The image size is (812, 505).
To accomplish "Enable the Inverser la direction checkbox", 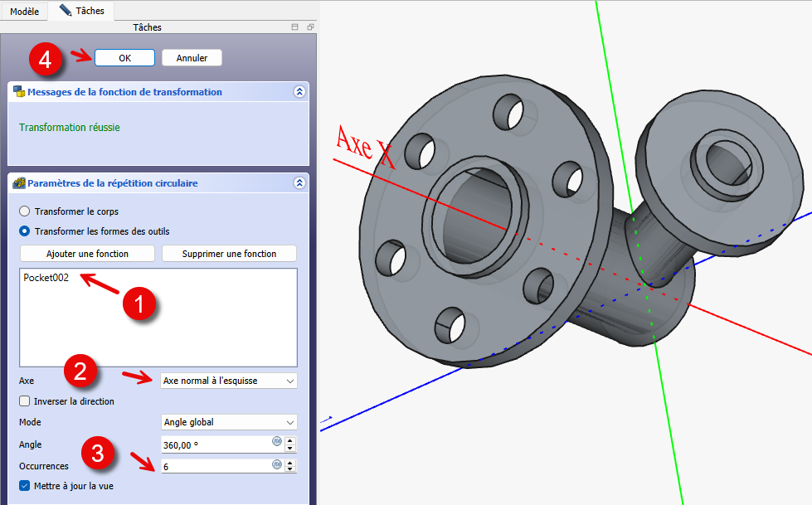I will [25, 401].
